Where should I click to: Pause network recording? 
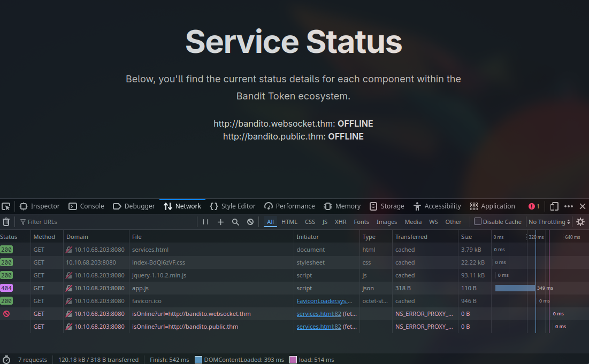(x=205, y=222)
